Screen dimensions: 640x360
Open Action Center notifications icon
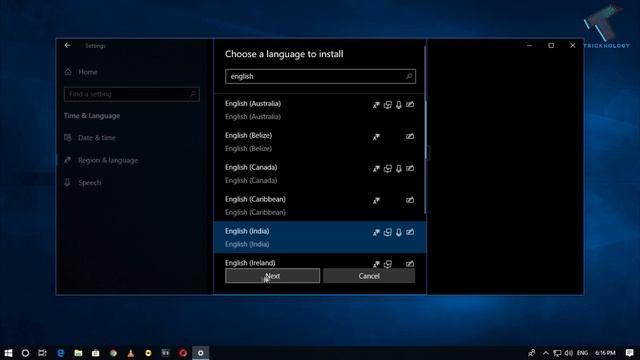(629, 353)
